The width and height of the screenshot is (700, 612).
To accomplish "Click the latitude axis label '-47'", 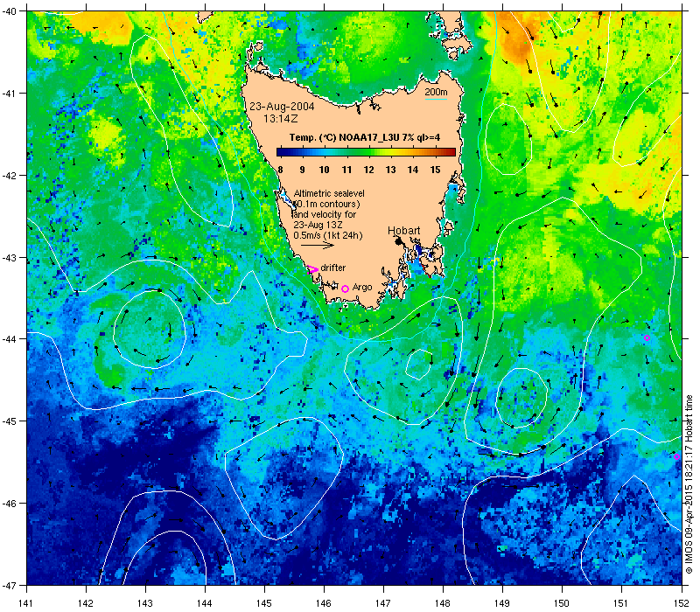I will coord(9,585).
